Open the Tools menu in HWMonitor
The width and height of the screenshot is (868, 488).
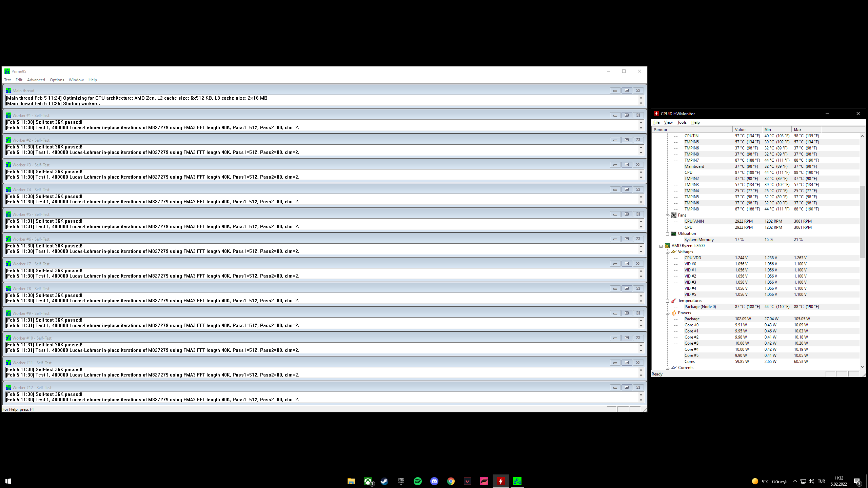(x=682, y=122)
